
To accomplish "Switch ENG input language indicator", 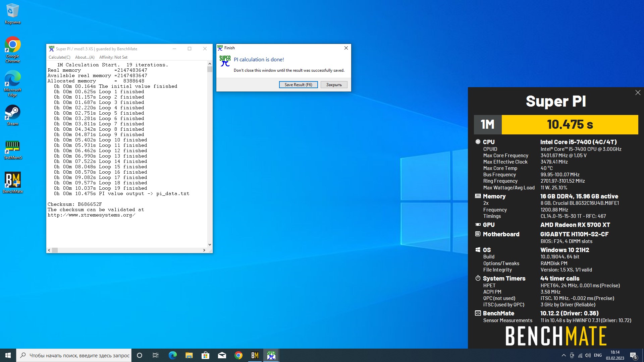I will [x=598, y=355].
